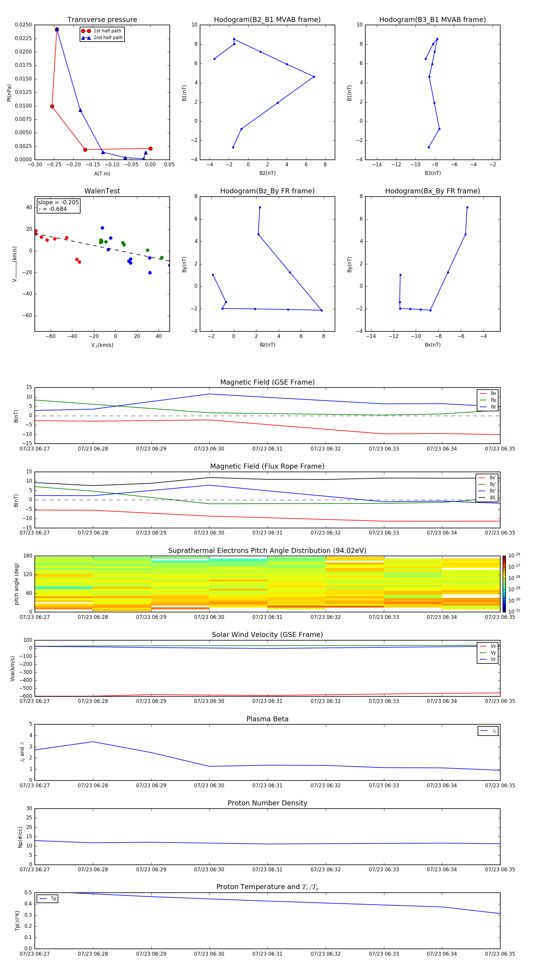Click the 'Pt(nPa)' y-axis label
This screenshot has height=980, width=535.
[x=9, y=92]
